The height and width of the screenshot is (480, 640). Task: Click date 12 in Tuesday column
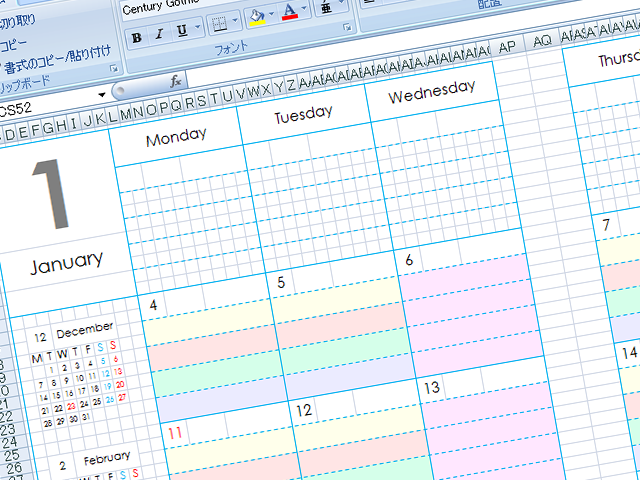pyautogui.click(x=304, y=410)
